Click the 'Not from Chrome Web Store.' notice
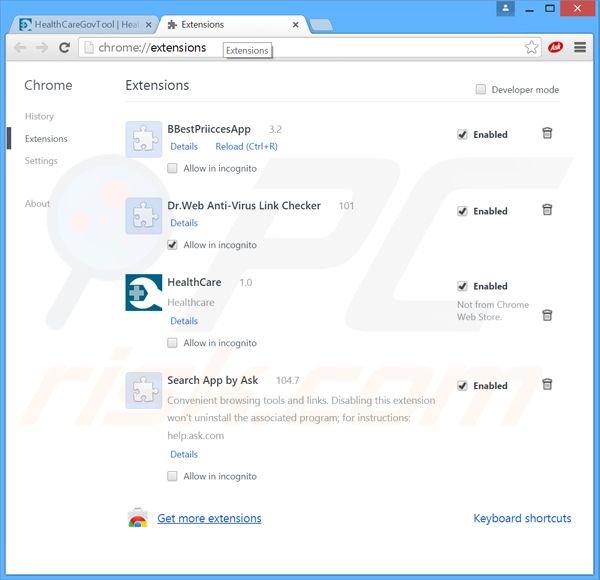The width and height of the screenshot is (600, 580). (x=493, y=311)
